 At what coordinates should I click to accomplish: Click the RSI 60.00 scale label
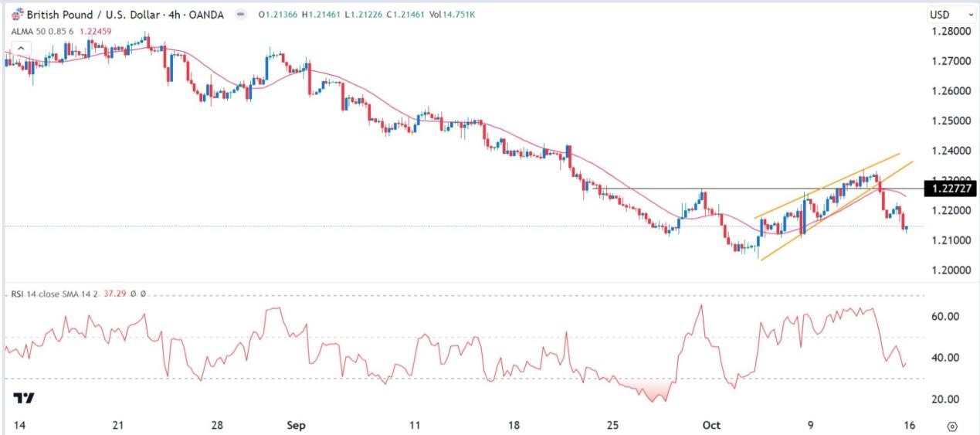click(945, 317)
